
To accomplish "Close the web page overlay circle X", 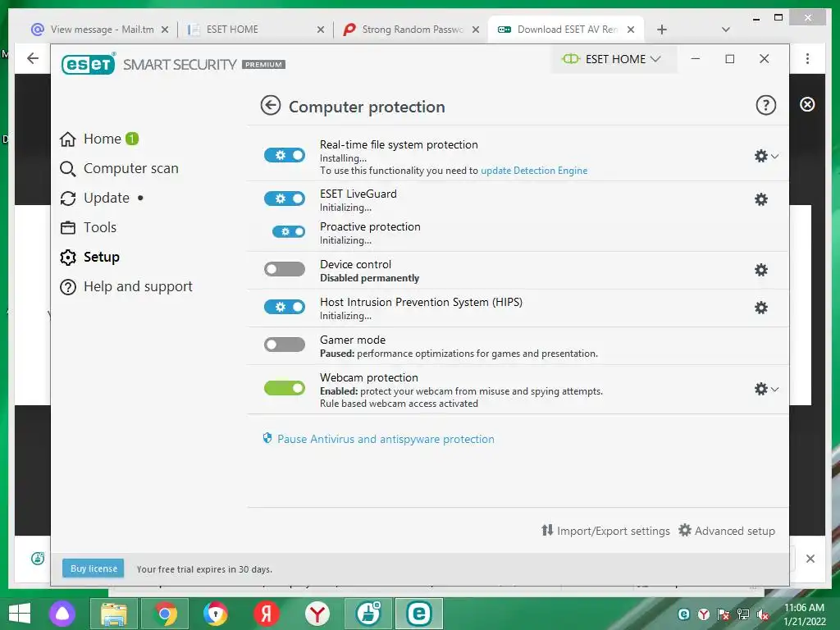I will tap(807, 104).
